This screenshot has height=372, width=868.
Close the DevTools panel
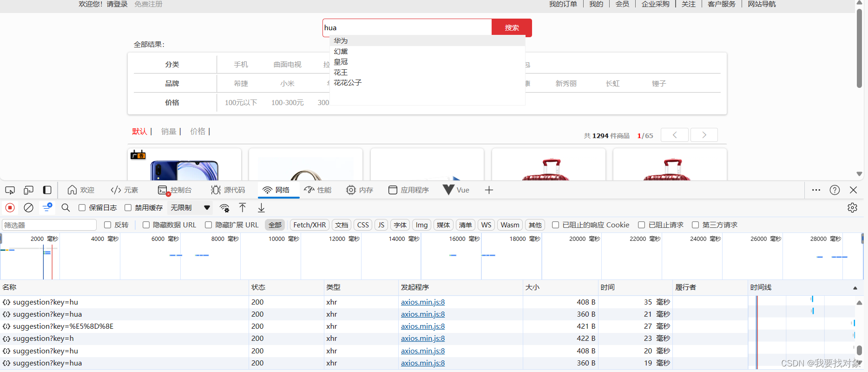coord(853,190)
